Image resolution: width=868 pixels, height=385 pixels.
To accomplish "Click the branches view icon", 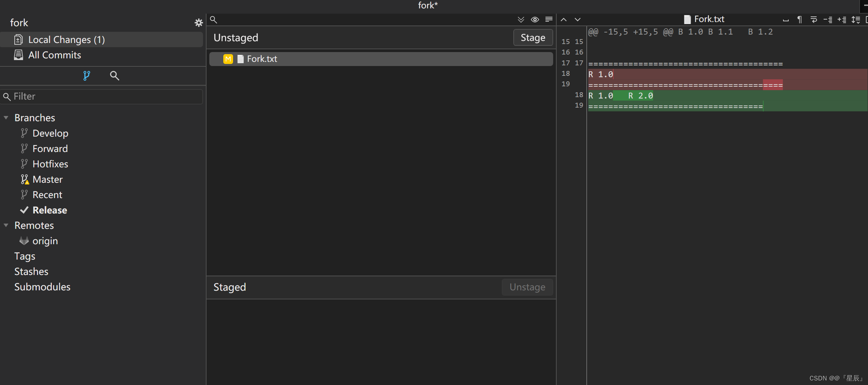I will point(87,75).
